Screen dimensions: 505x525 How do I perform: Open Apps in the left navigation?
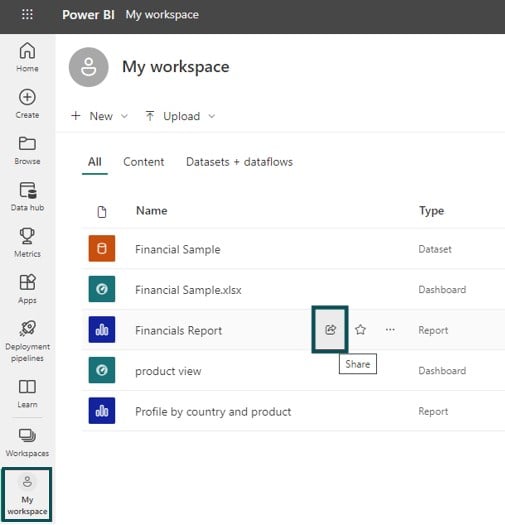(x=27, y=289)
